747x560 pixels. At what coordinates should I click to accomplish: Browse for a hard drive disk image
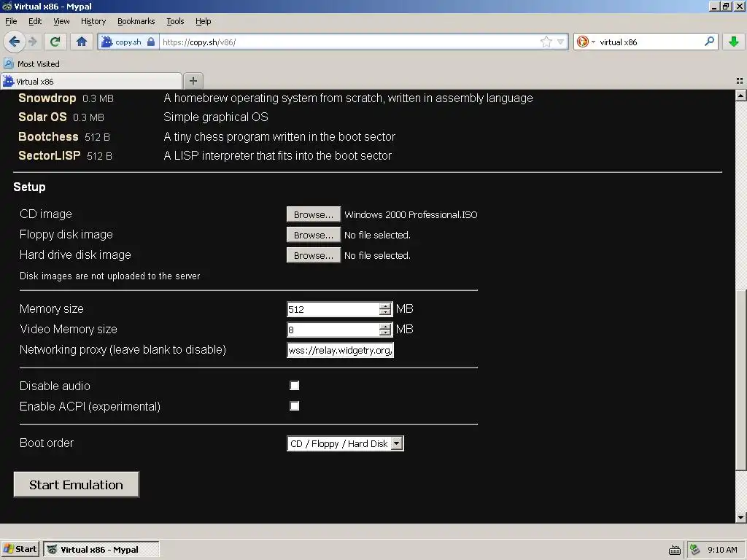pyautogui.click(x=314, y=255)
